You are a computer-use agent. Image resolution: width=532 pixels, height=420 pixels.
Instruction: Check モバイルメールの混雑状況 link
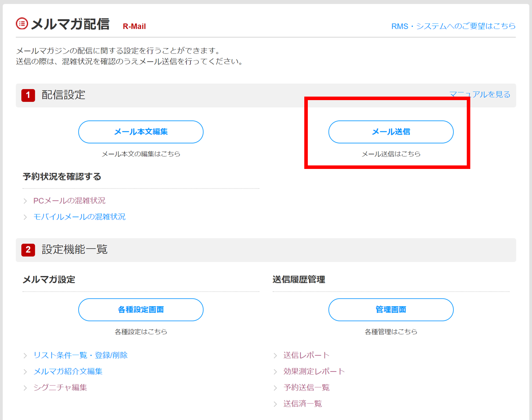(x=79, y=217)
